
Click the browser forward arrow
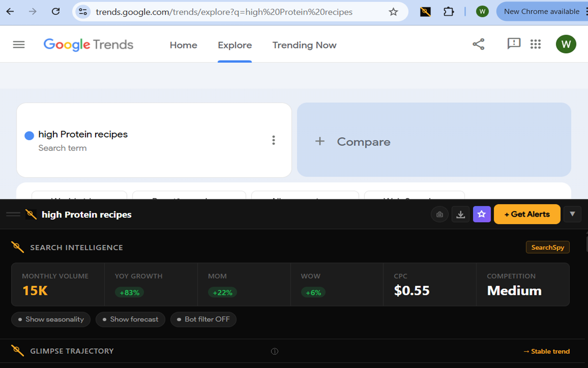tap(33, 11)
